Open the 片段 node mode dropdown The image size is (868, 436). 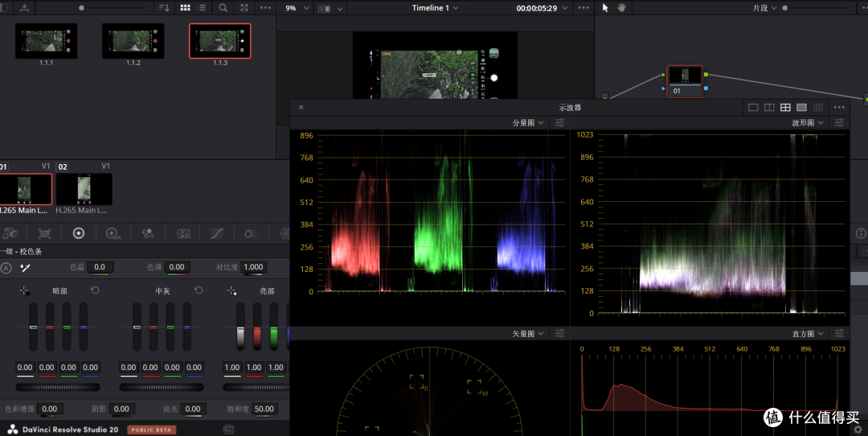(x=764, y=8)
